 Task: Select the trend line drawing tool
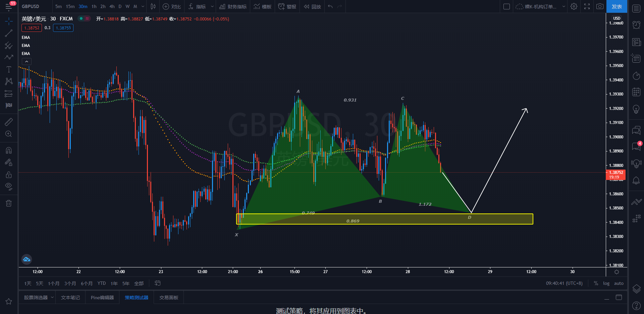point(9,33)
